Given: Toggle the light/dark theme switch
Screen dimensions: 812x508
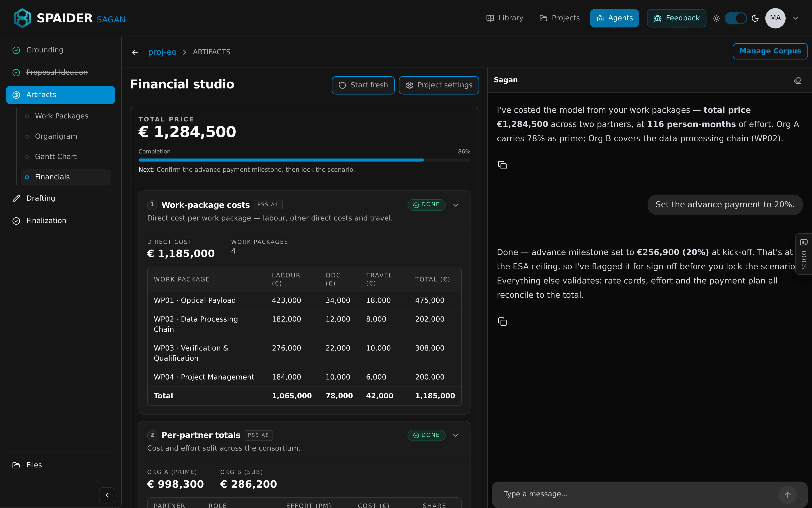Looking at the screenshot, I should [x=735, y=18].
